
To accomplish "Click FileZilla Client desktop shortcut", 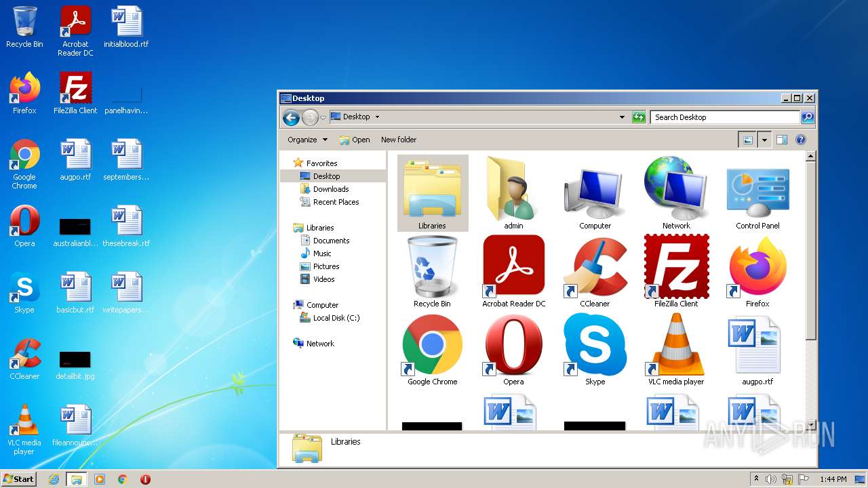I will 75,94.
